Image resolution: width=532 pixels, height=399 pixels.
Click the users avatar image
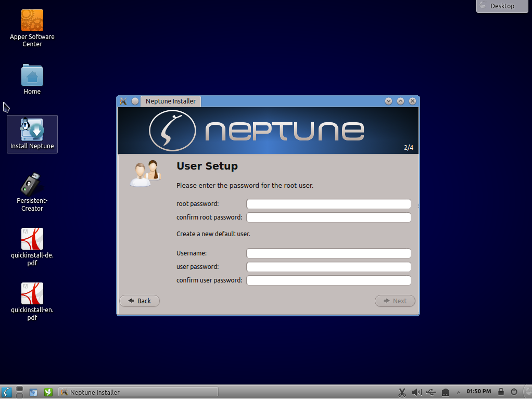[x=146, y=173]
